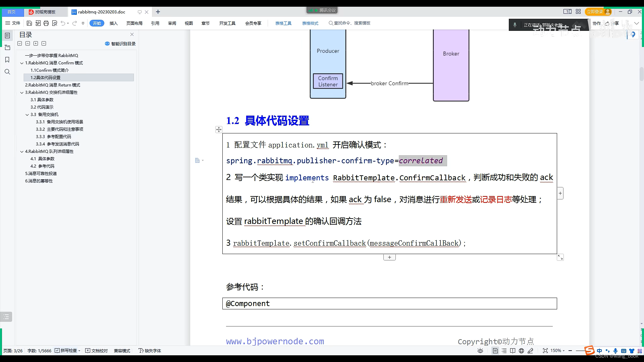
Task: Collapse the 3.3 备用交换机 tree item
Action: [x=27, y=114]
